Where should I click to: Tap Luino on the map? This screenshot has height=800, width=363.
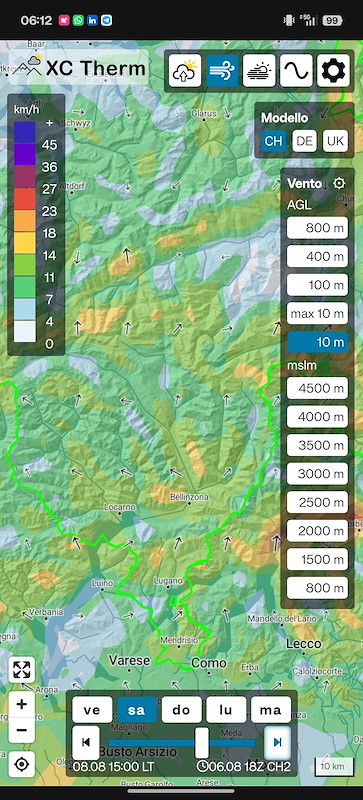tap(102, 583)
